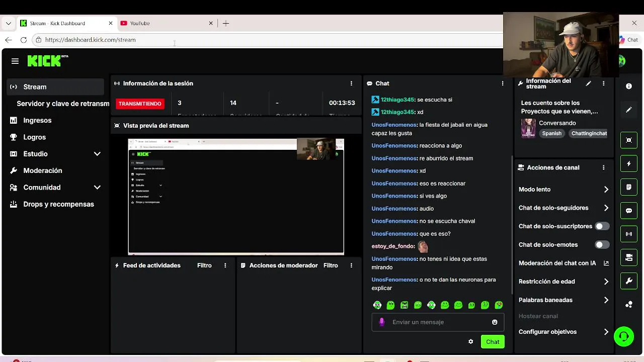Open the browser tab search dropdown

8,23
